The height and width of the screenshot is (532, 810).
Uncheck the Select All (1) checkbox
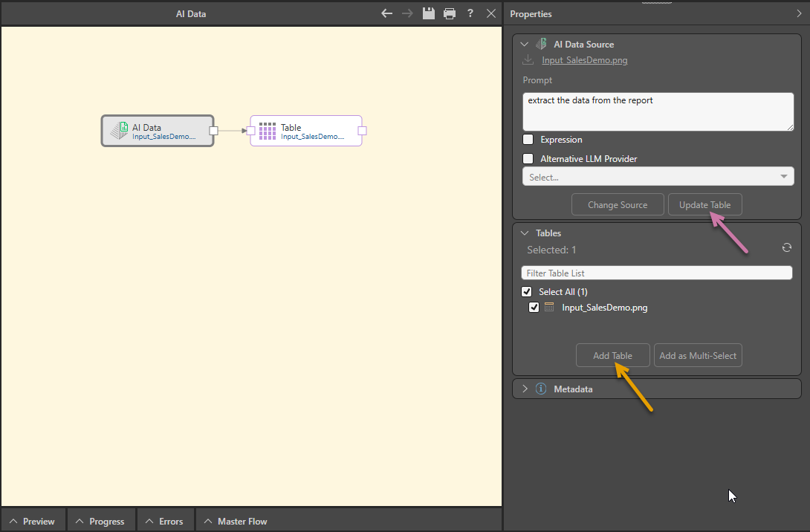(527, 292)
